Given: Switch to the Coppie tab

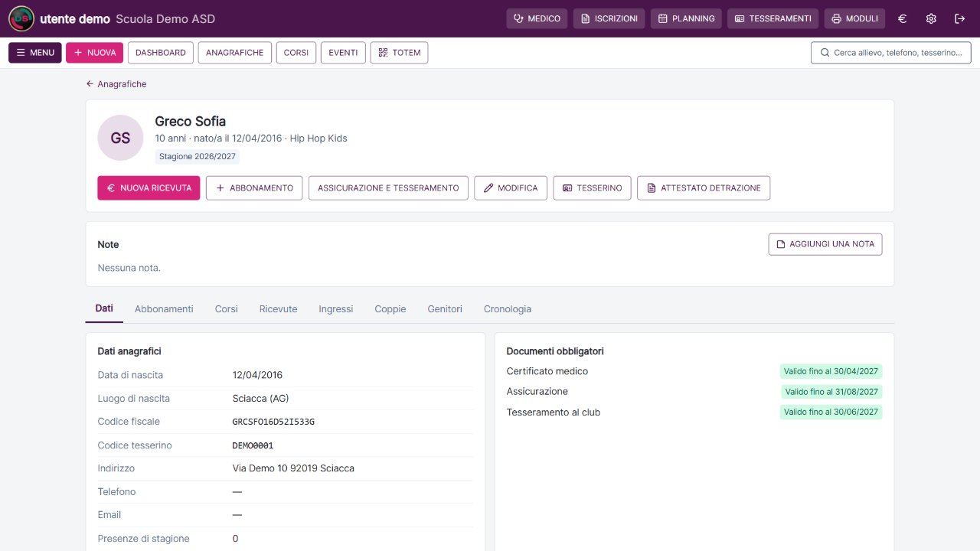Looking at the screenshot, I should 390,309.
